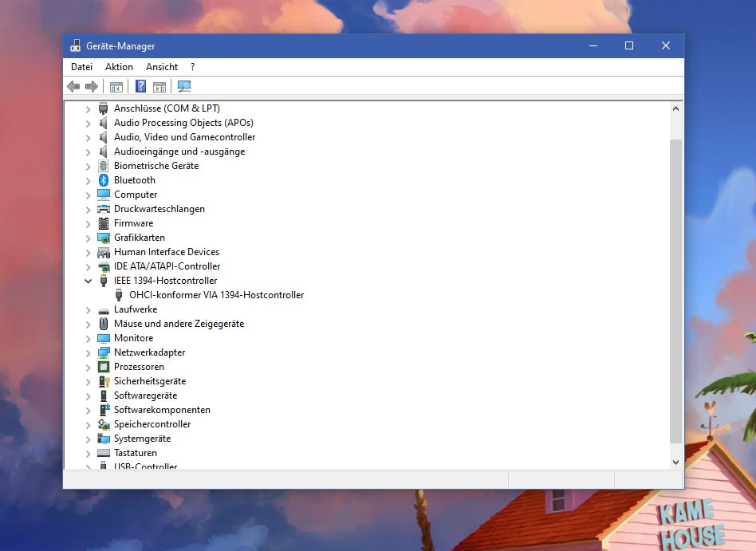Select the Audioeingänge und -ausgänge label
Viewport: 756px width, 551px height.
coord(179,152)
